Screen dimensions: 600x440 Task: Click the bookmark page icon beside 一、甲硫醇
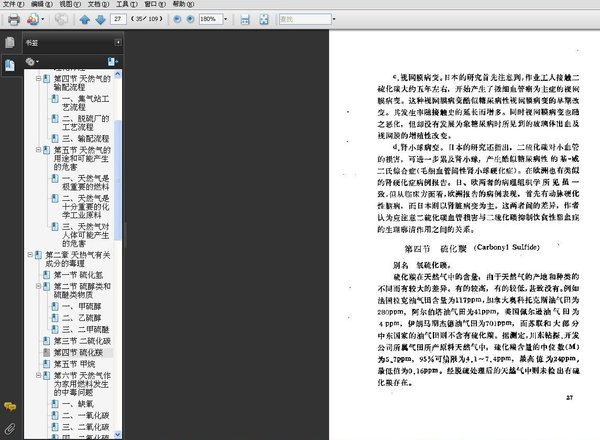click(55, 306)
